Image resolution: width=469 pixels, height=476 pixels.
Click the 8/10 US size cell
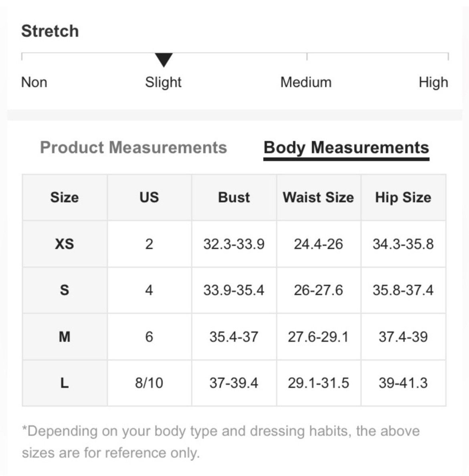[149, 383]
